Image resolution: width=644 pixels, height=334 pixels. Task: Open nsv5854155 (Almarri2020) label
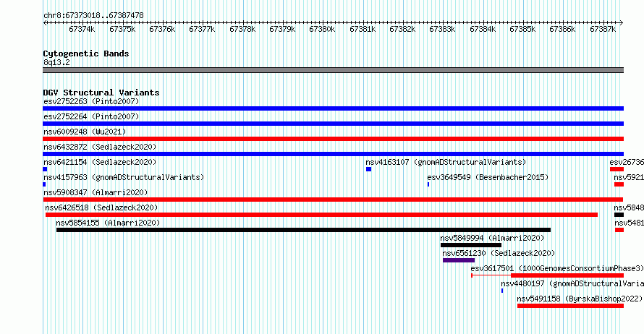[108, 223]
